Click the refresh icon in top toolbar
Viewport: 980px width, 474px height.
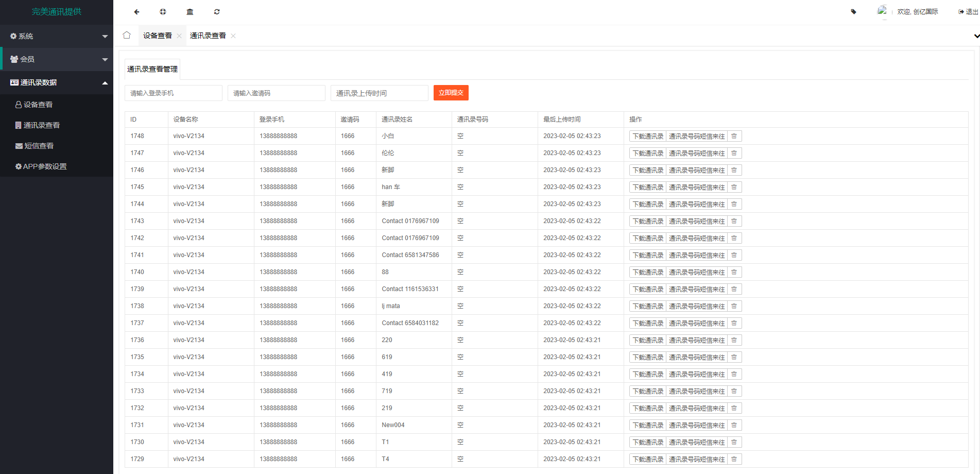(217, 12)
